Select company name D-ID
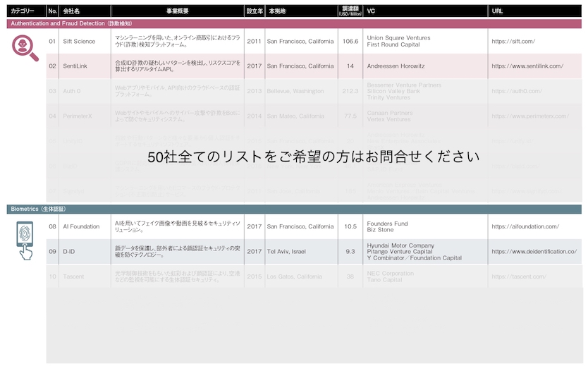The height and width of the screenshot is (371, 588). [68, 252]
